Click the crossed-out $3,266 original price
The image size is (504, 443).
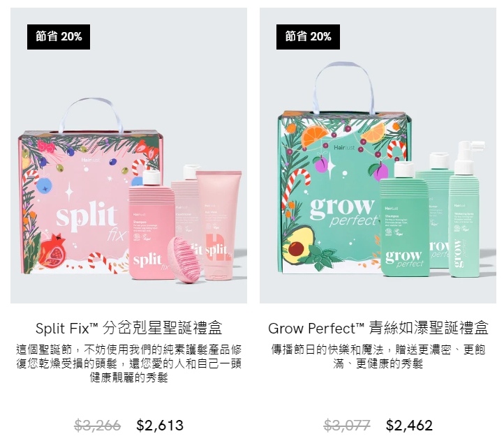(98, 426)
